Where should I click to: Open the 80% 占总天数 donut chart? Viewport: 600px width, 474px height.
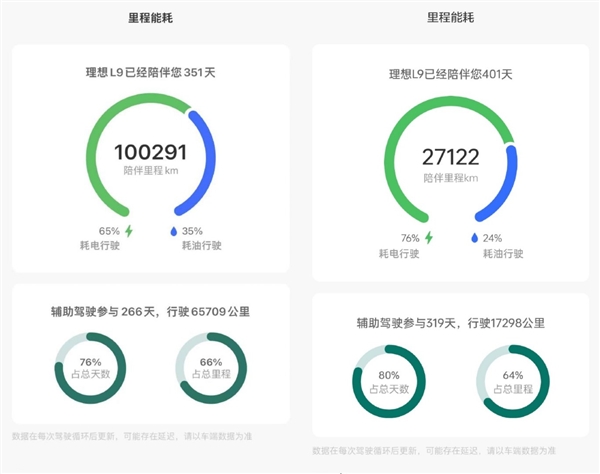point(391,380)
